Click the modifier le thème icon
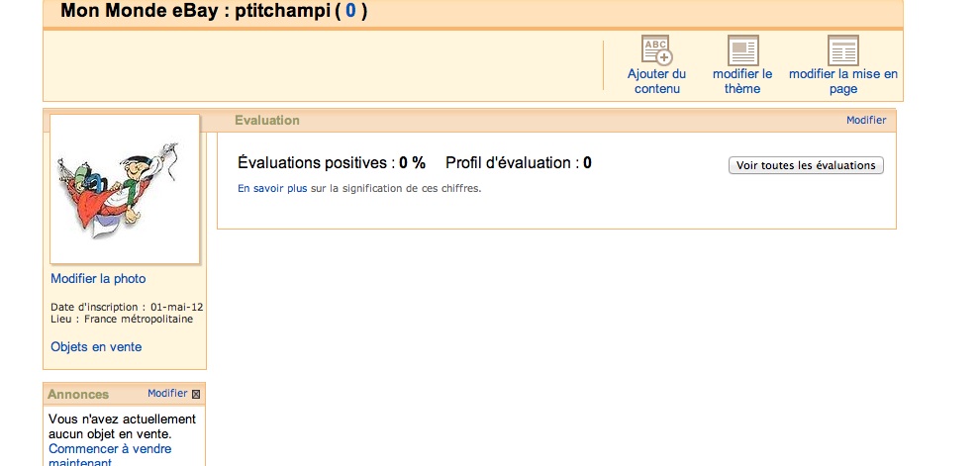This screenshot has width=980, height=466. (742, 50)
